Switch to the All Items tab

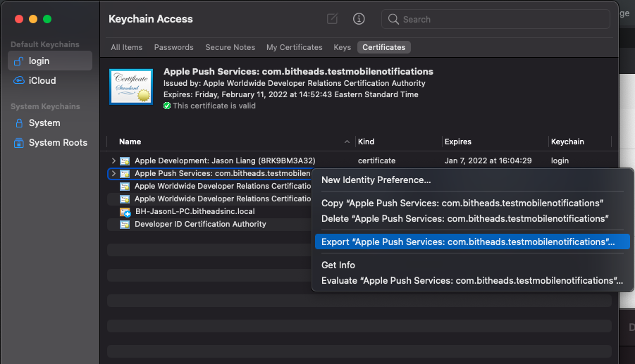(127, 47)
